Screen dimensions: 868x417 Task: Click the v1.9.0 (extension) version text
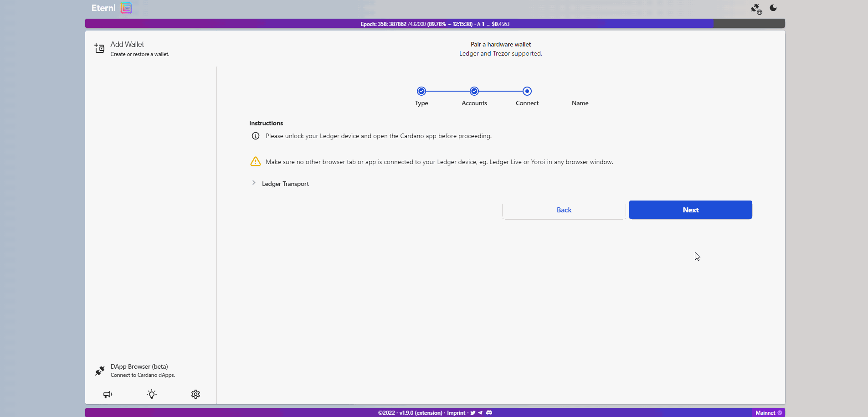point(421,413)
